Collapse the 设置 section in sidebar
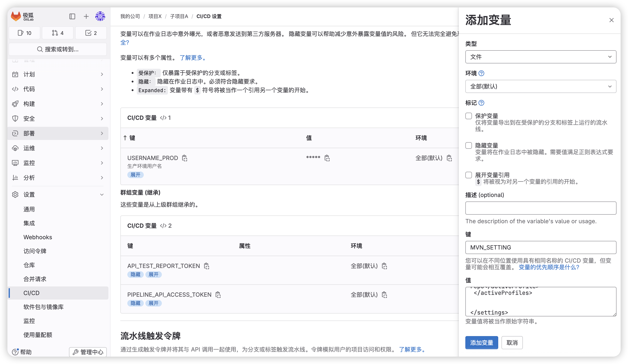 click(102, 195)
